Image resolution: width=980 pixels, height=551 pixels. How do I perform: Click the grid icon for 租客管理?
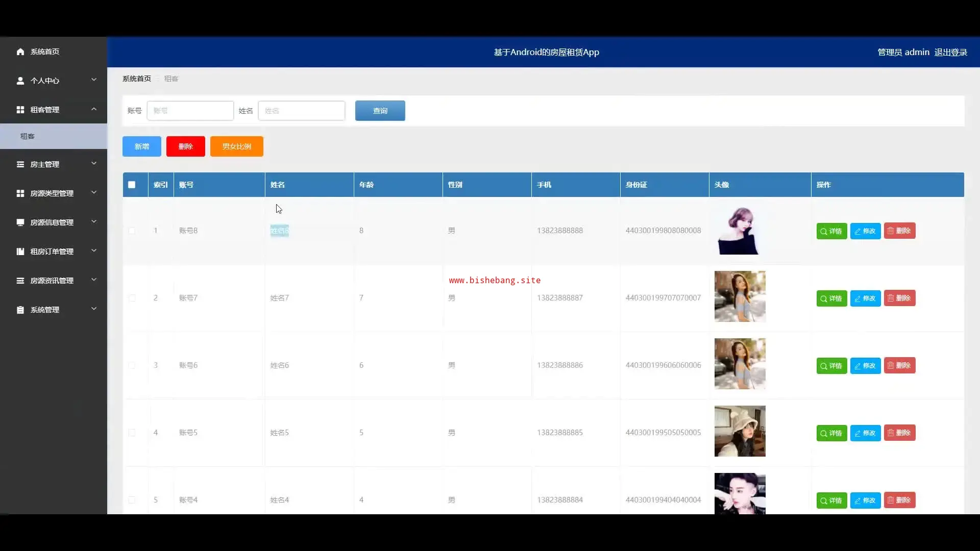click(x=20, y=110)
